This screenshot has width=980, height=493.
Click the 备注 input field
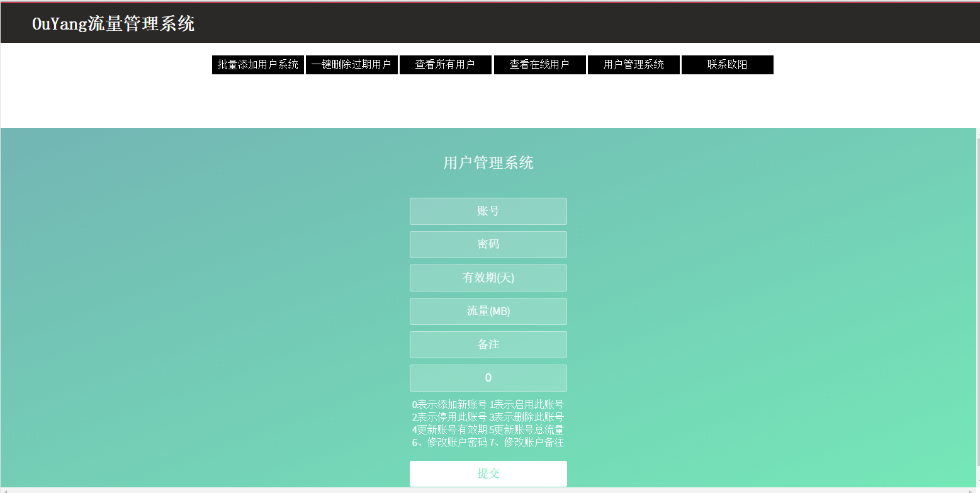[488, 344]
